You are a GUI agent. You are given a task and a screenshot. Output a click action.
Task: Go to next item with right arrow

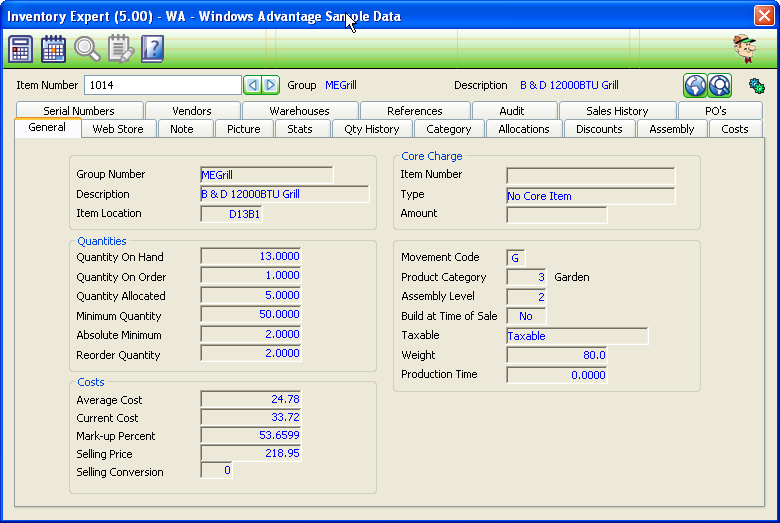(270, 86)
